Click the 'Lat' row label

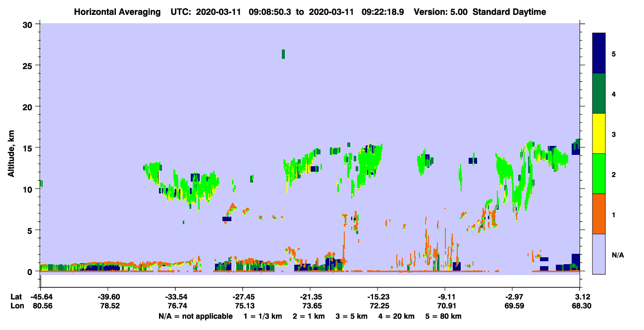click(x=16, y=297)
